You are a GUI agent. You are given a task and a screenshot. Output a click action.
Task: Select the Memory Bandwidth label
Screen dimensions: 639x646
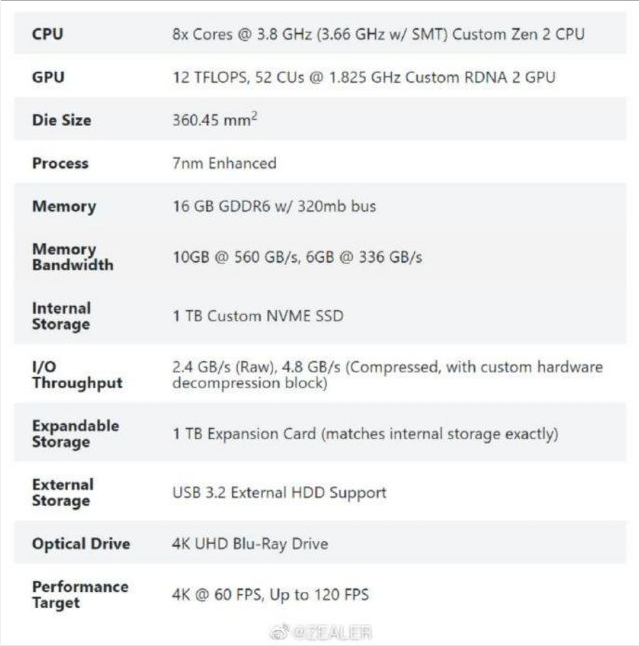click(x=72, y=257)
